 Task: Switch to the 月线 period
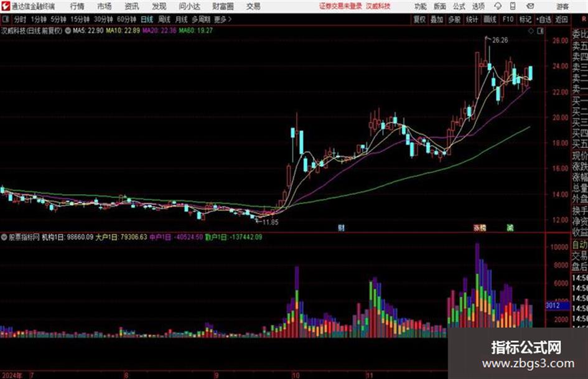(x=182, y=19)
